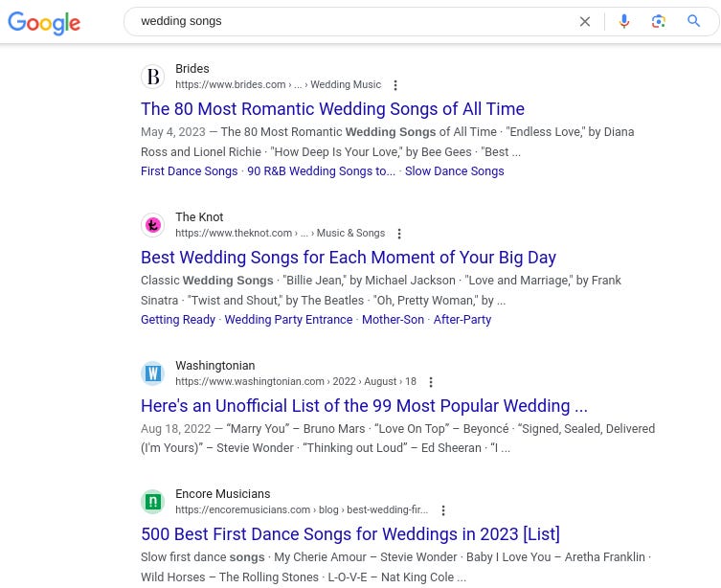Click Slow first dance songs snippet text
Viewport: 721px width, 588px height.
point(202,557)
